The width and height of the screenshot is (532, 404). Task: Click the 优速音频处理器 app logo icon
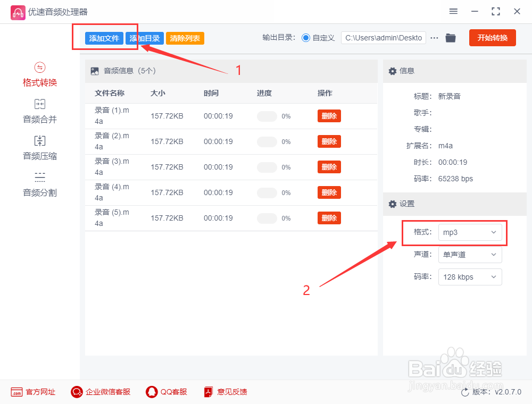[18, 13]
